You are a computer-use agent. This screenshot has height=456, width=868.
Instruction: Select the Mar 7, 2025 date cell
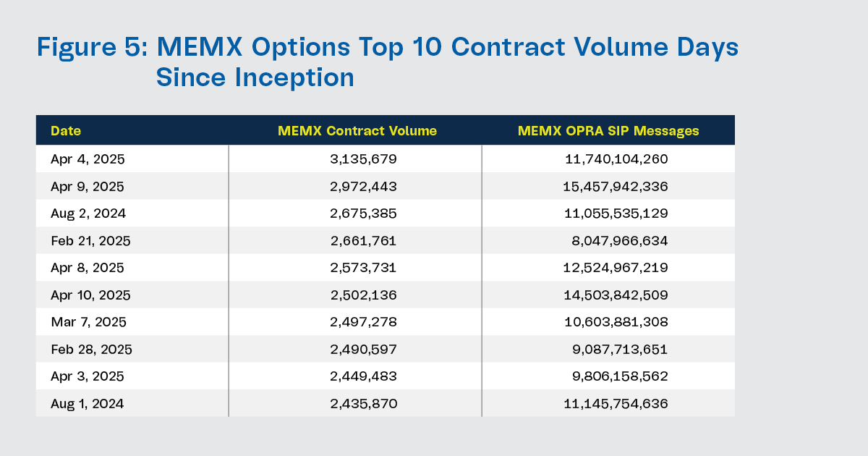[87, 322]
